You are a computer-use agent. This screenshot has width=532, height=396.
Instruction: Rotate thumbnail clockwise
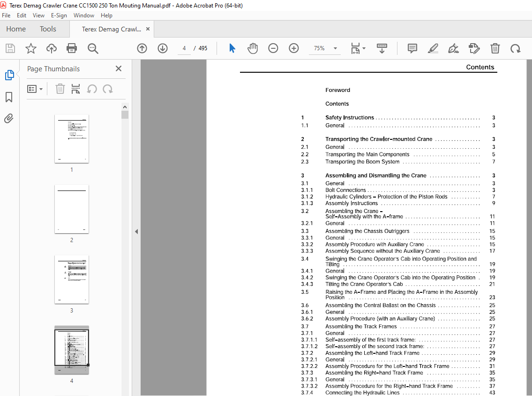[108, 89]
